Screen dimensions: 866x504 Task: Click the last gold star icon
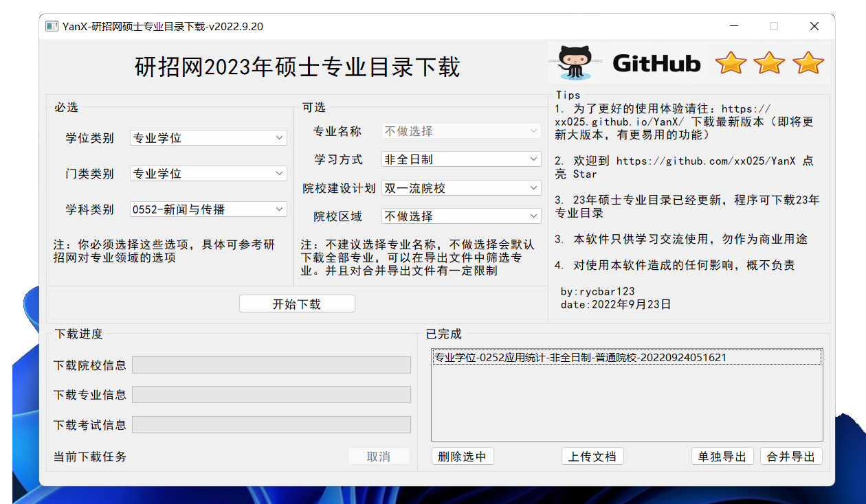click(x=808, y=63)
